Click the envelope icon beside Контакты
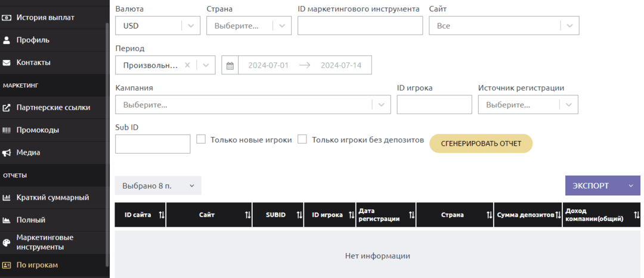Viewport: 644px width, 278px height. click(x=7, y=63)
